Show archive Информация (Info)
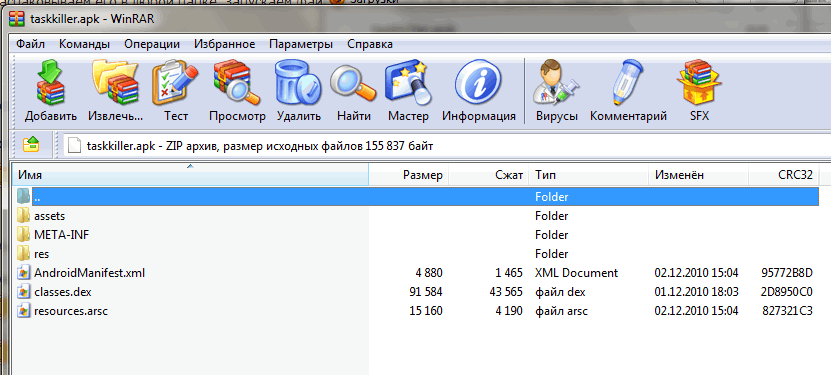Image resolution: width=831 pixels, height=375 pixels. point(479,82)
